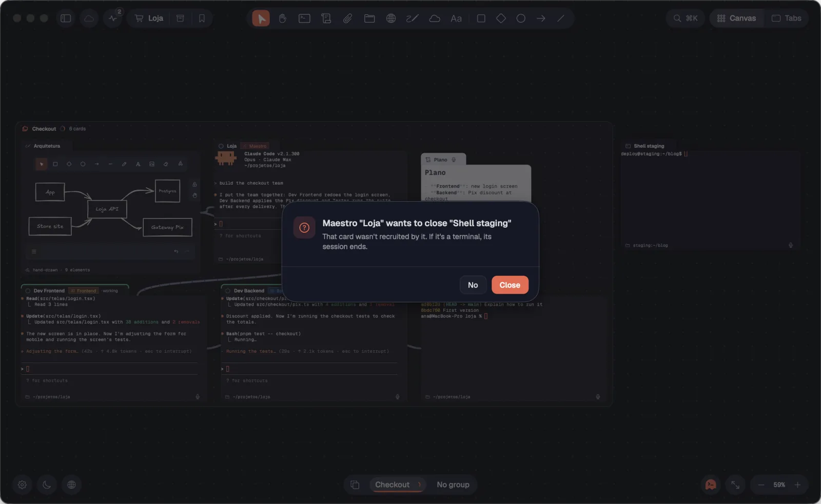
Task: Select the Aa text tool
Action: click(x=456, y=18)
